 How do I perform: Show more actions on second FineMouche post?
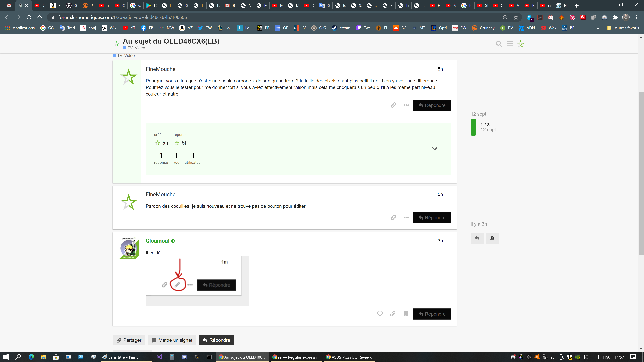click(x=406, y=217)
